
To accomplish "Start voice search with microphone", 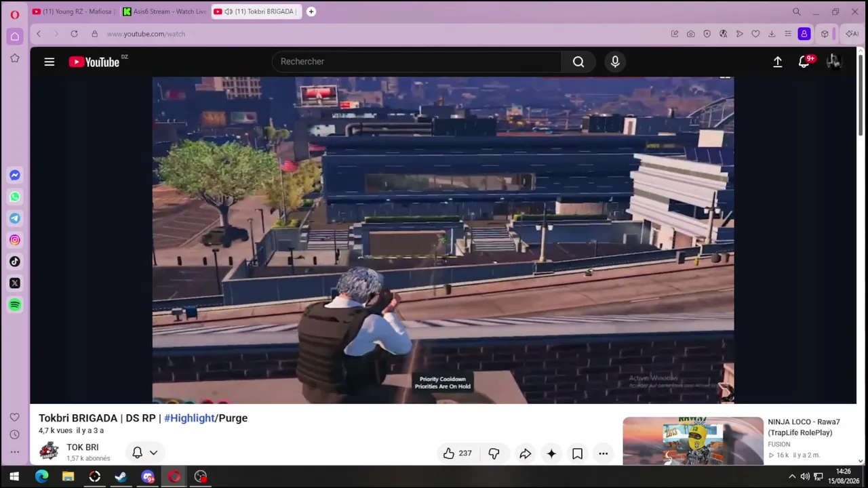I will [615, 62].
